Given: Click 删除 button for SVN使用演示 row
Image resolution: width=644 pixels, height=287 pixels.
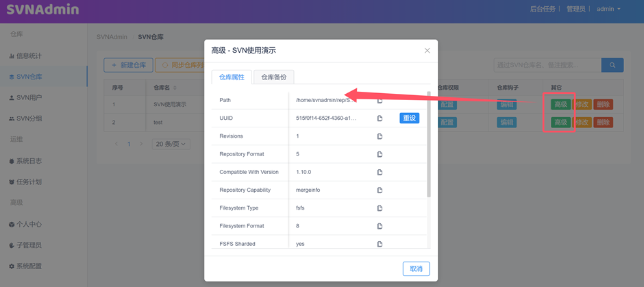Looking at the screenshot, I should click(604, 104).
